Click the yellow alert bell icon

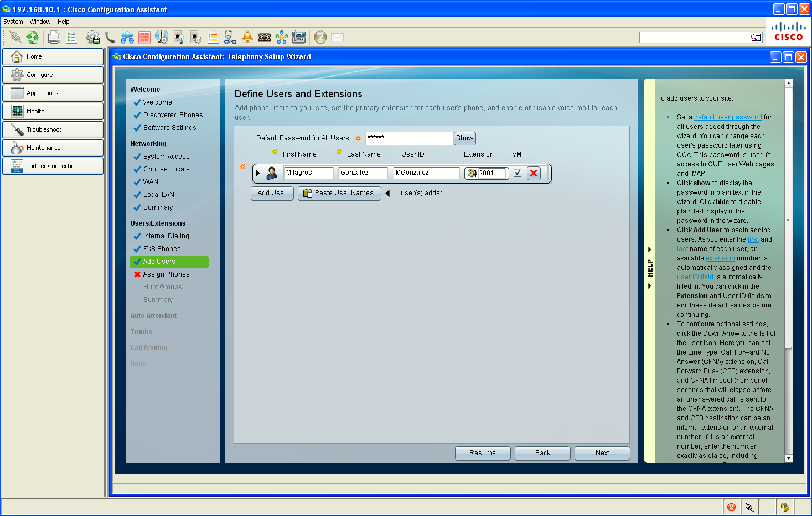point(247,37)
